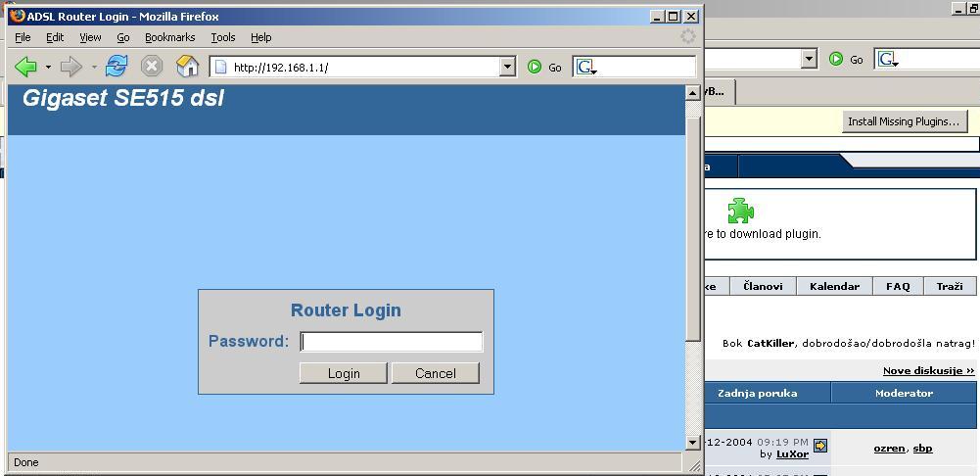980x476 pixels.
Task: Open the View menu
Action: coord(90,37)
